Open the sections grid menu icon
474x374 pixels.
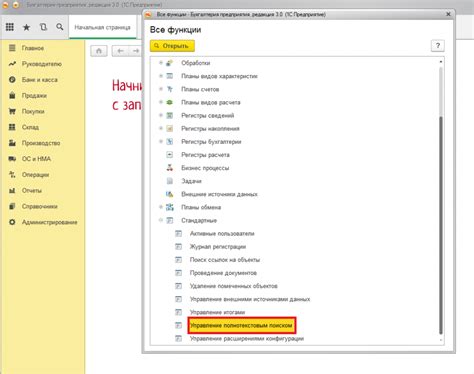(x=10, y=27)
